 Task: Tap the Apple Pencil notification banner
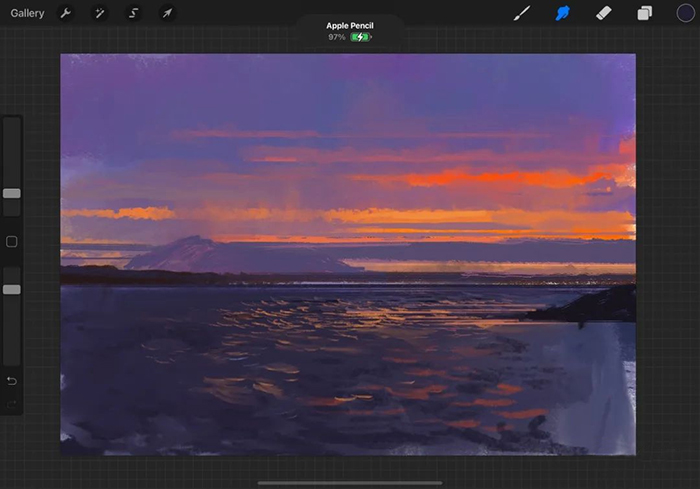tap(350, 31)
